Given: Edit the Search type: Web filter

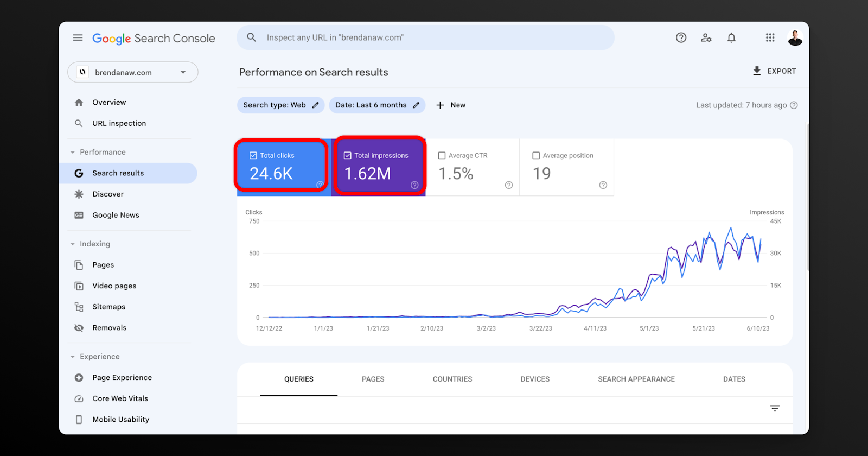Looking at the screenshot, I should (x=280, y=105).
